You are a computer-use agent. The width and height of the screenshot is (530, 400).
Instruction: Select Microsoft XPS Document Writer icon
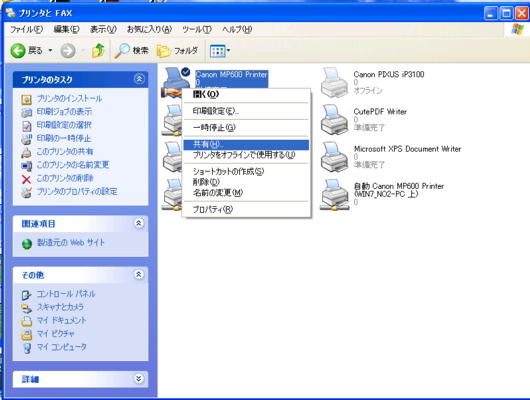(334, 157)
